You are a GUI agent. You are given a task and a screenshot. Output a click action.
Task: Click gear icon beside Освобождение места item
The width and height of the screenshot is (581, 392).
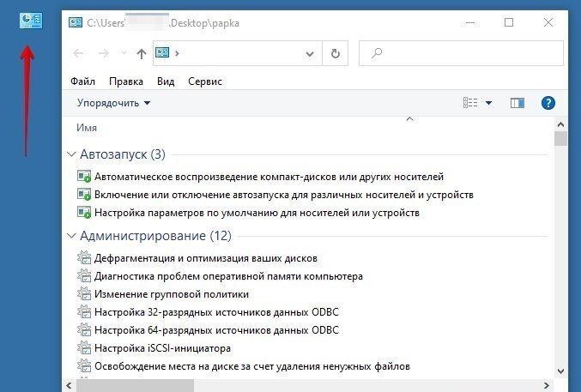click(84, 365)
